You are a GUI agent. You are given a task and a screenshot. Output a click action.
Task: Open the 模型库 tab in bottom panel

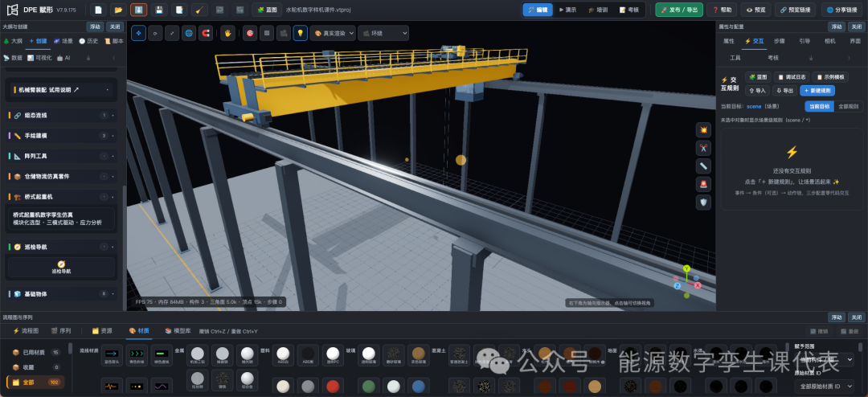click(178, 330)
